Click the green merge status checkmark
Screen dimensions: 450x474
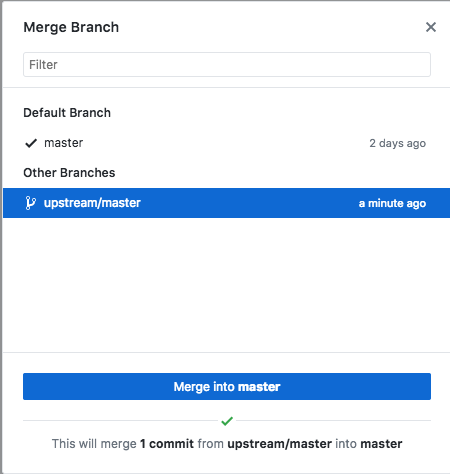[227, 421]
